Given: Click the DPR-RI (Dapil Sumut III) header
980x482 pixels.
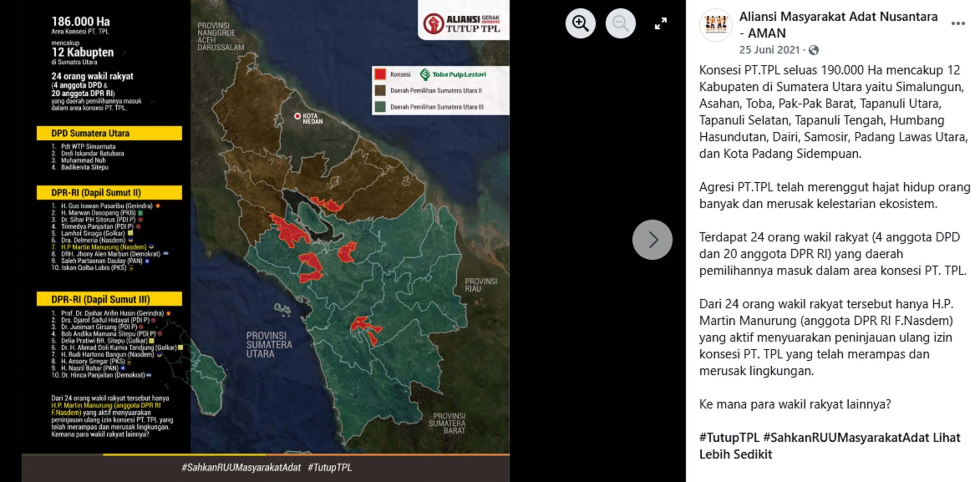Looking at the screenshot, I should [x=109, y=299].
